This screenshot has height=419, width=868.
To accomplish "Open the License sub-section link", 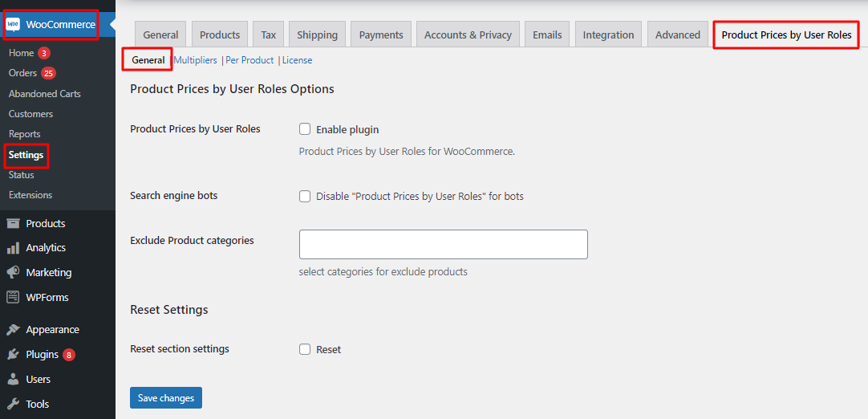I will 298,60.
